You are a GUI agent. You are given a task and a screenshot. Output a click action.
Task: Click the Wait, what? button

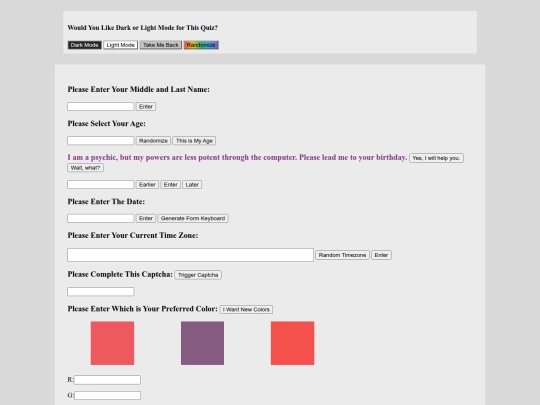point(85,168)
